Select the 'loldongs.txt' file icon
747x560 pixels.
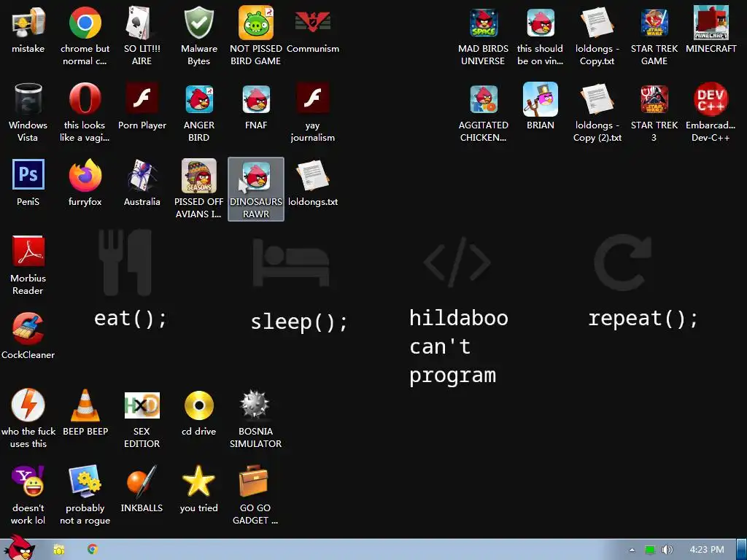(x=312, y=175)
